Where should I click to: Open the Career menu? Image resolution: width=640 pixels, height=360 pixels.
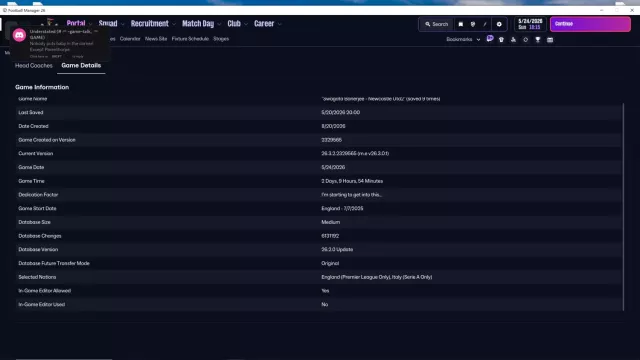click(264, 23)
